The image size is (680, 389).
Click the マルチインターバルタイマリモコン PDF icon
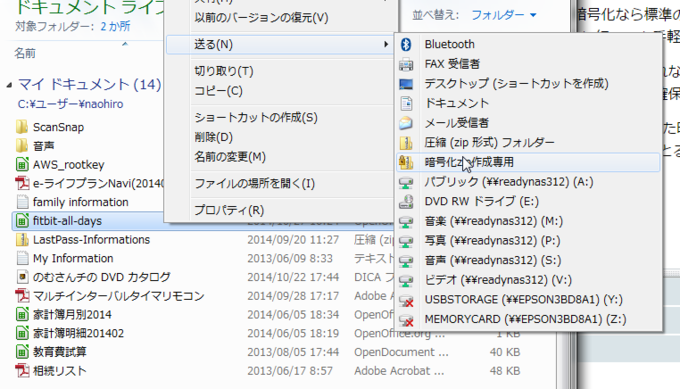click(x=22, y=296)
